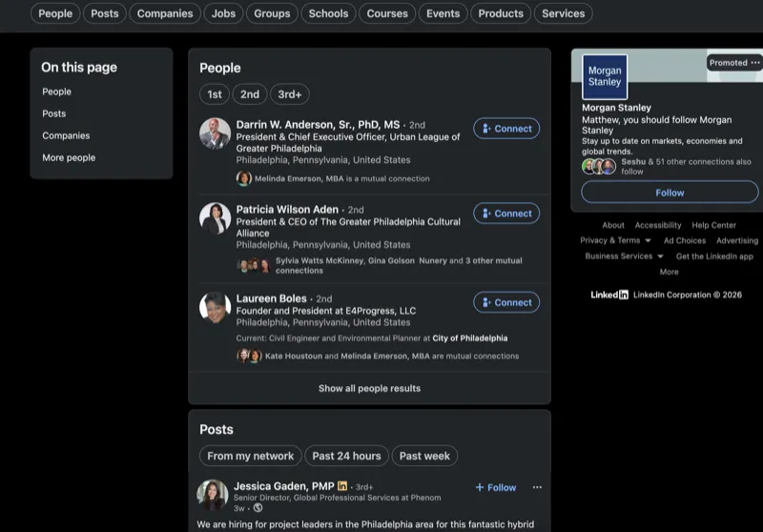
Task: Expand the Business Services dropdown
Action: (625, 256)
